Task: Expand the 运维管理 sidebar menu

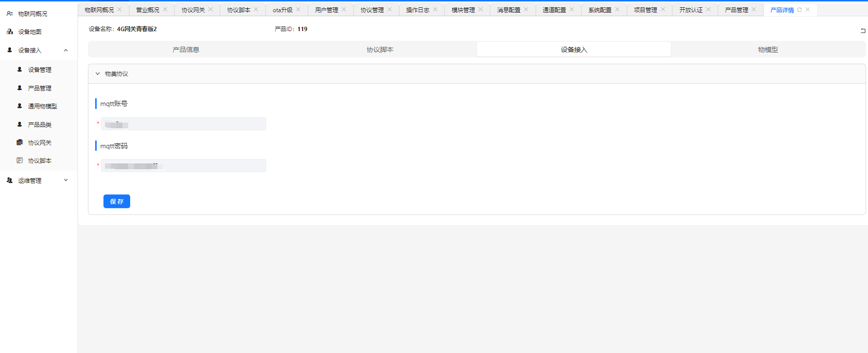Action: click(66, 180)
